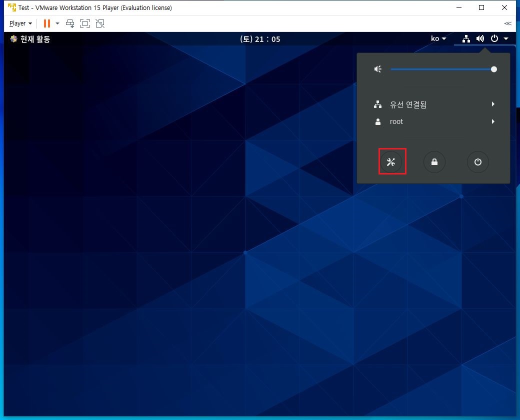Click the volume slider handle knob

(494, 69)
